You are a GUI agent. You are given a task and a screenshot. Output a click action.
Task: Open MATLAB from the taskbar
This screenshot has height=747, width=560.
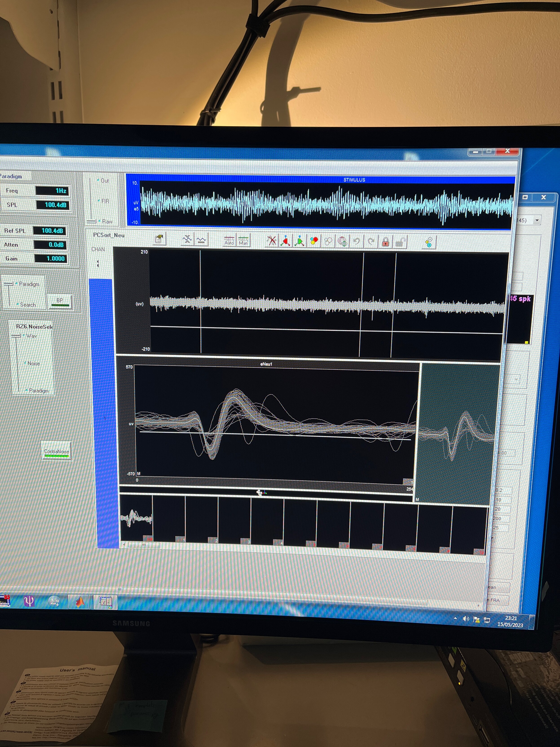[x=80, y=601]
